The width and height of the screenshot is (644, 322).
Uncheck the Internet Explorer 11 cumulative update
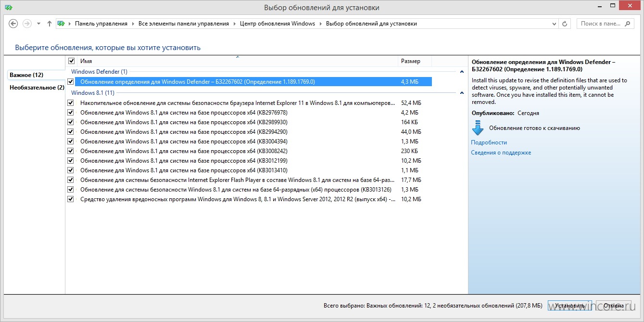[71, 103]
